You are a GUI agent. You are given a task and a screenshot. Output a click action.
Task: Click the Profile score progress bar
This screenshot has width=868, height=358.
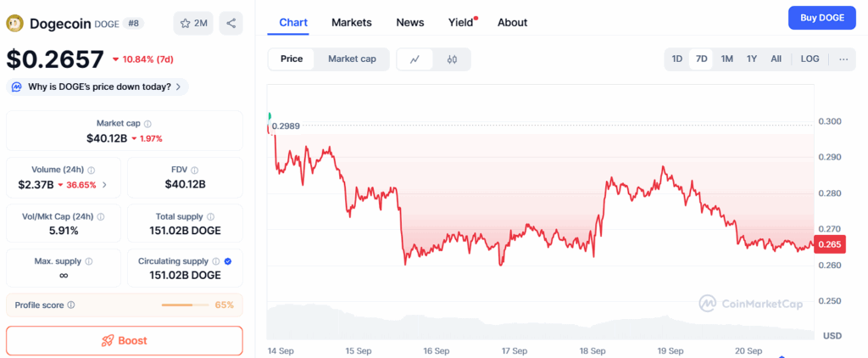(185, 305)
